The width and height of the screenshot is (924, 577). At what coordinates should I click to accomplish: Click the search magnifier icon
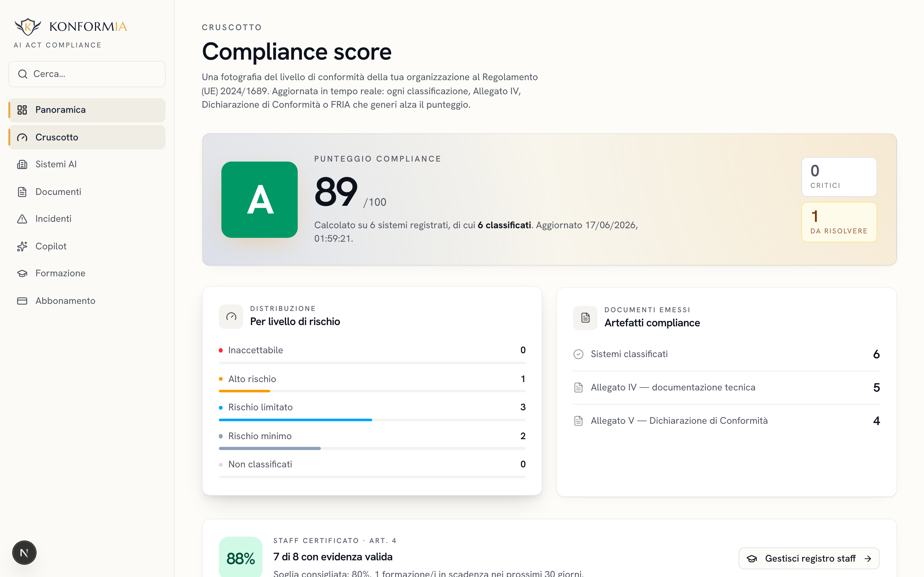pos(23,74)
